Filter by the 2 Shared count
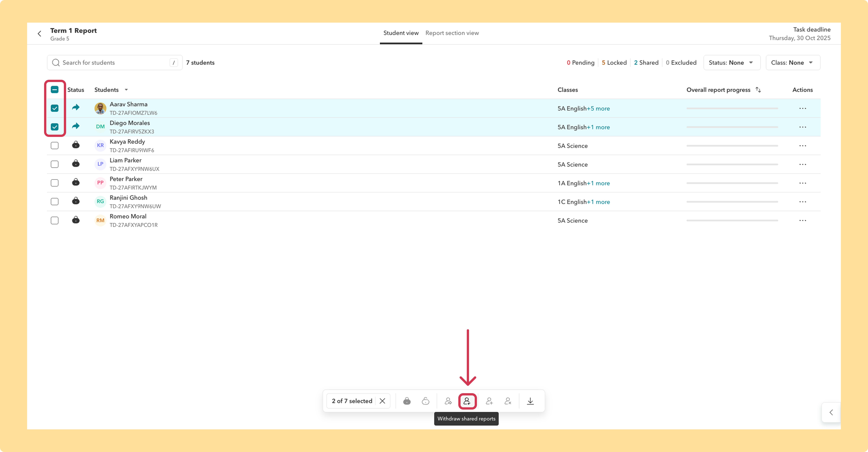The image size is (868, 452). tap(646, 63)
